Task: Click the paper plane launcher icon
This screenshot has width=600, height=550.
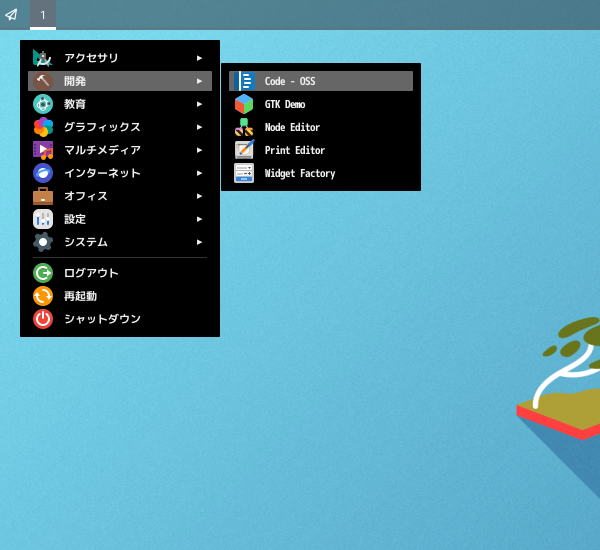Action: tap(12, 15)
